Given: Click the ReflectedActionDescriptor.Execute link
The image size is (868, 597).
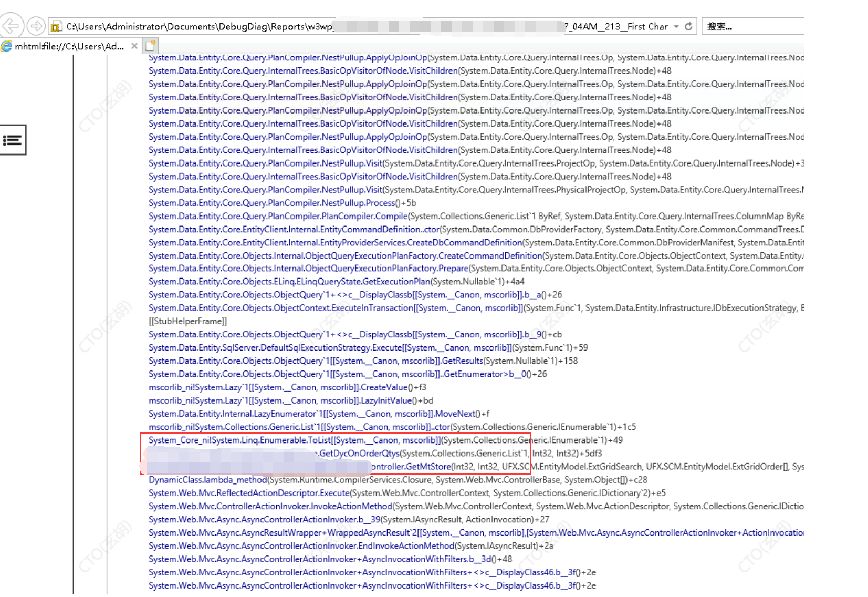Looking at the screenshot, I should click(x=249, y=493).
